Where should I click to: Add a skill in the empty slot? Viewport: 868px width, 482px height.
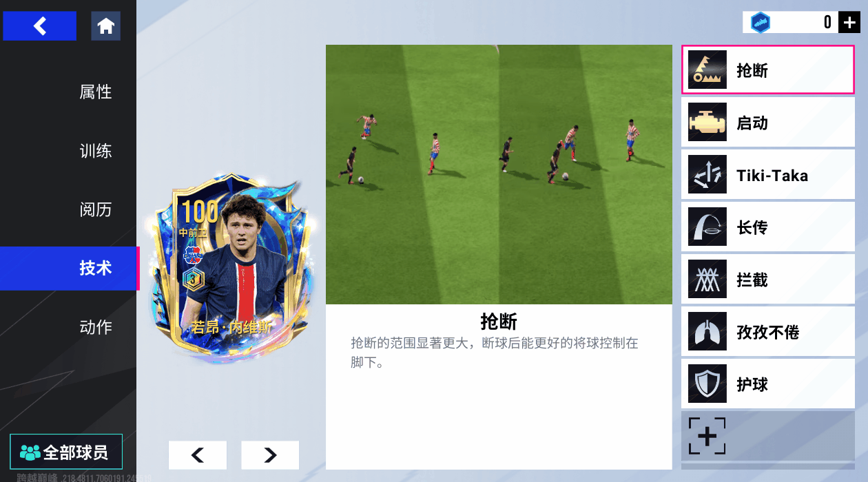[707, 436]
